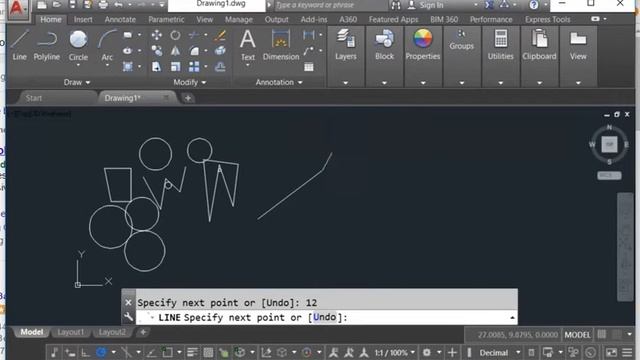The height and width of the screenshot is (360, 640).
Task: Activate the Array tool
Action: tap(194, 67)
